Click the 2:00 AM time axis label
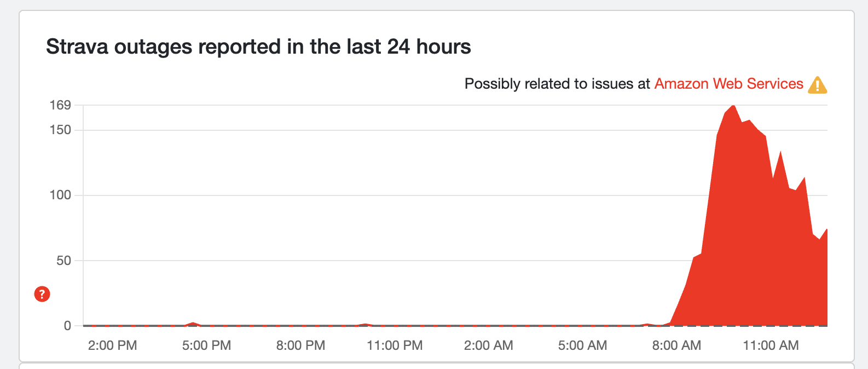 click(489, 345)
